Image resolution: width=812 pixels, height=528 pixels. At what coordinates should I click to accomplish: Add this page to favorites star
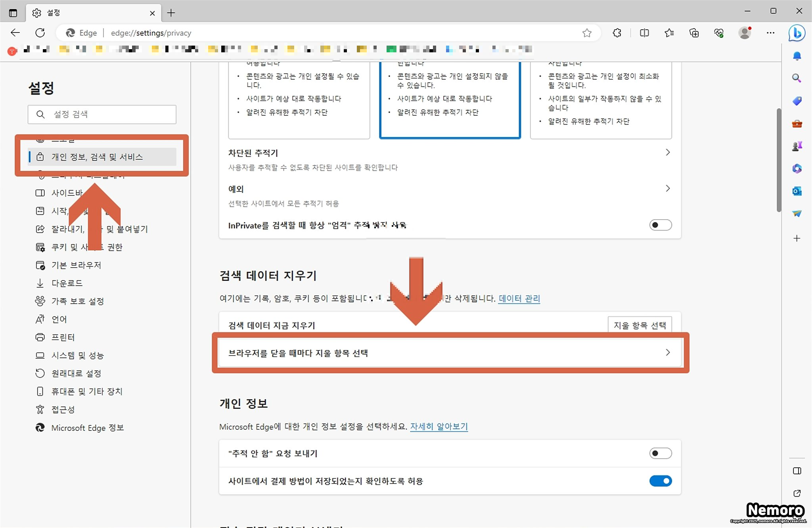point(587,33)
